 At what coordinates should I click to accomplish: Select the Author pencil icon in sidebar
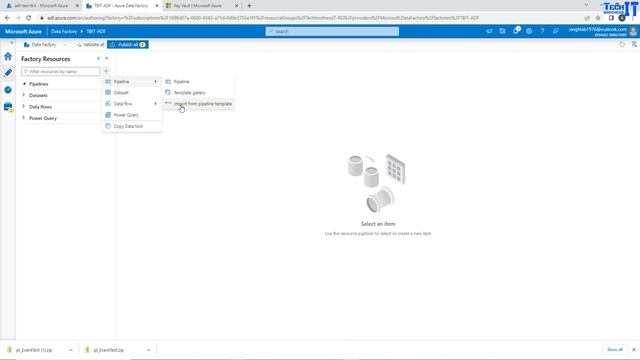point(8,73)
